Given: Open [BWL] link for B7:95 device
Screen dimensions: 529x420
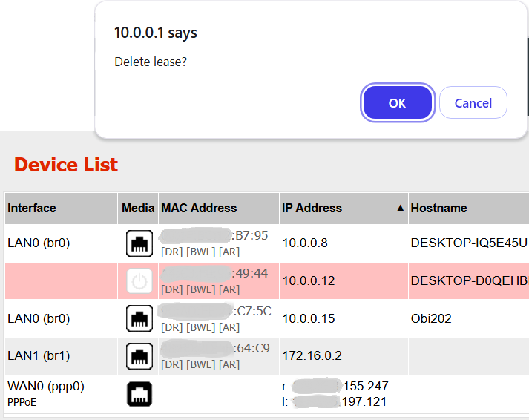Looking at the screenshot, I should click(x=201, y=252).
